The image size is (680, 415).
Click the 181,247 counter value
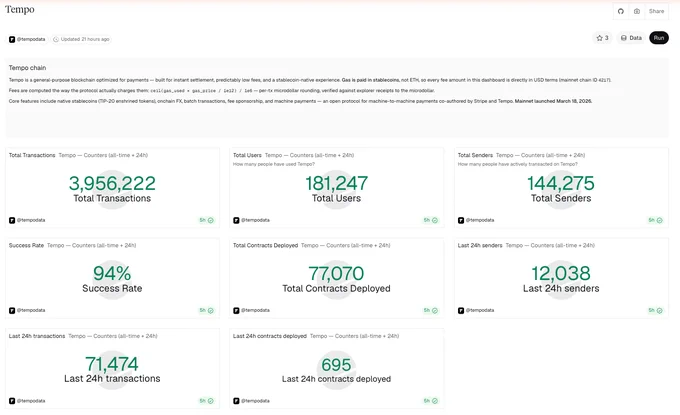pos(337,183)
